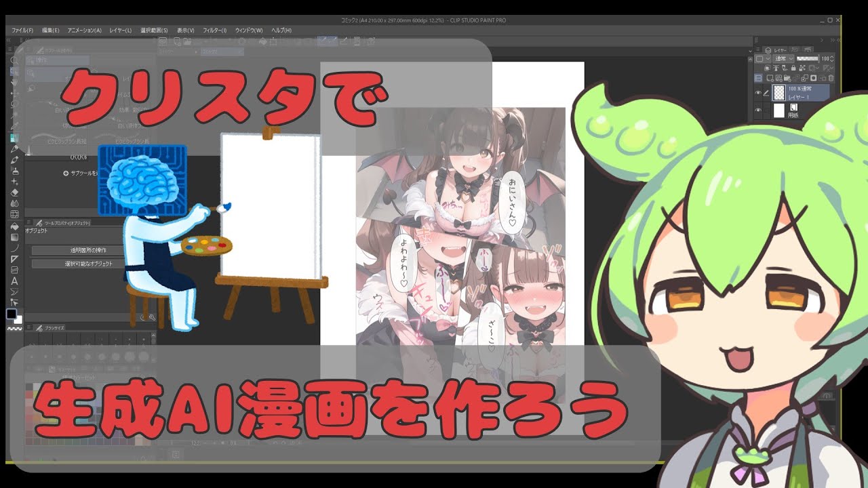Screen dimensions: 868x488
Task: Hide the 用紙 paper layer eye
Action: pos(758,110)
